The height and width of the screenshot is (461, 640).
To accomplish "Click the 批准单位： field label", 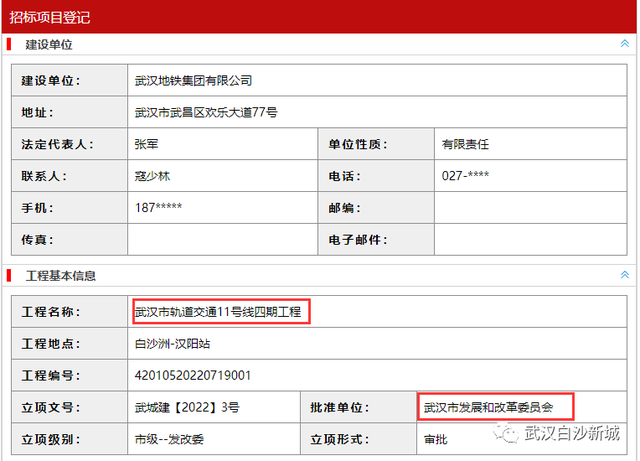I will pyautogui.click(x=340, y=407).
